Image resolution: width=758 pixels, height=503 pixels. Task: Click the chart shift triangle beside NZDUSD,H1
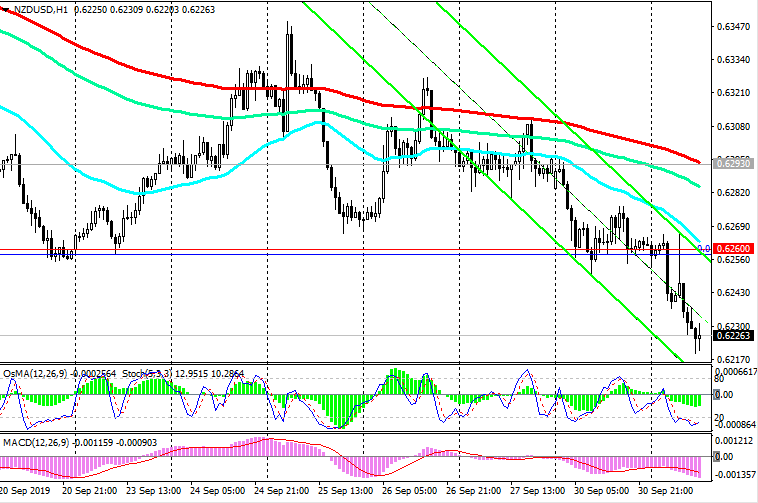(x=6, y=8)
